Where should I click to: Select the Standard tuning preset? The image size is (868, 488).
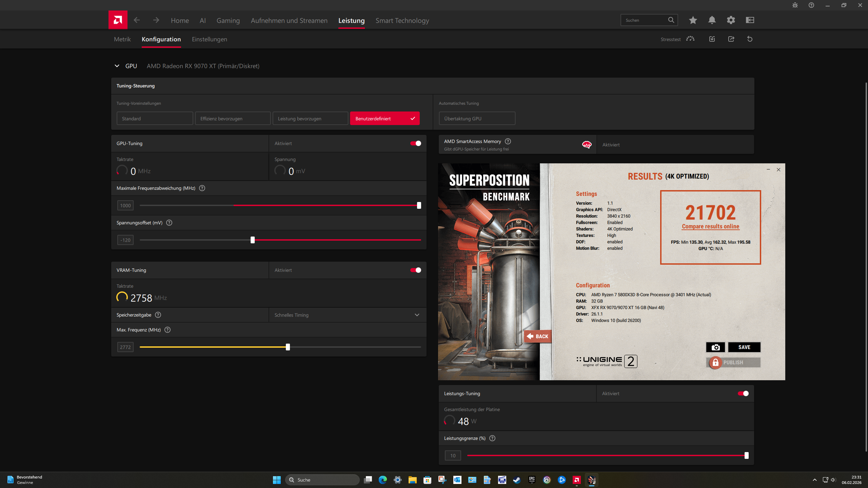tap(155, 119)
